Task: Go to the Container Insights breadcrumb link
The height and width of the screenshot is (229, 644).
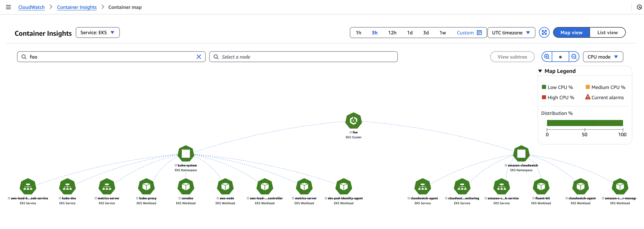Action: 77,7
